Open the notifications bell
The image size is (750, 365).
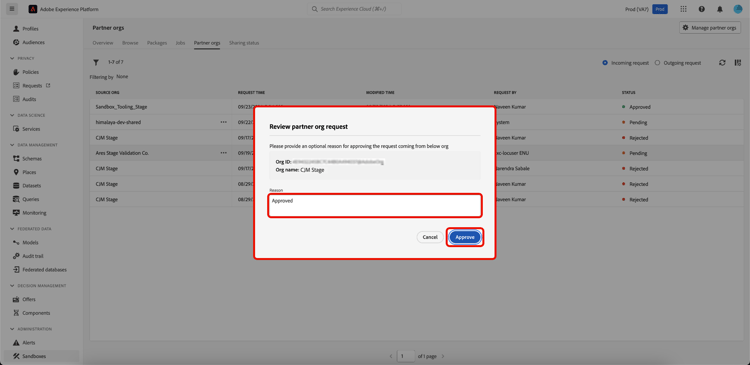(719, 9)
